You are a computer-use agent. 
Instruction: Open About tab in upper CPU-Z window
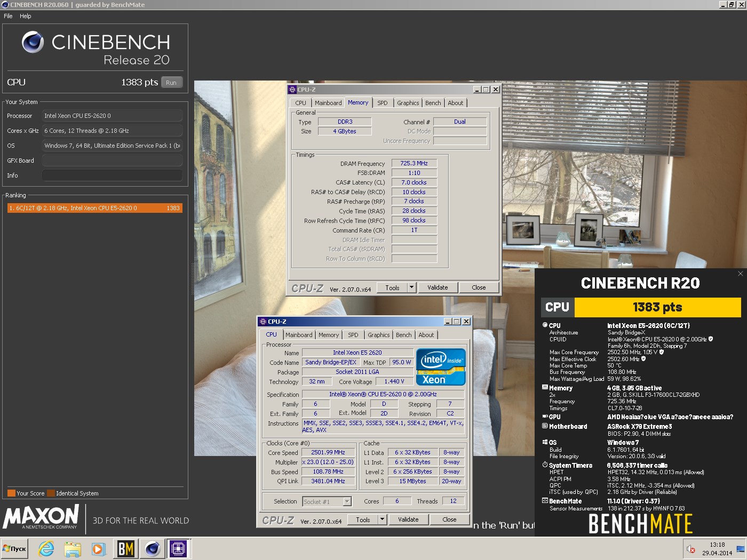coord(456,103)
